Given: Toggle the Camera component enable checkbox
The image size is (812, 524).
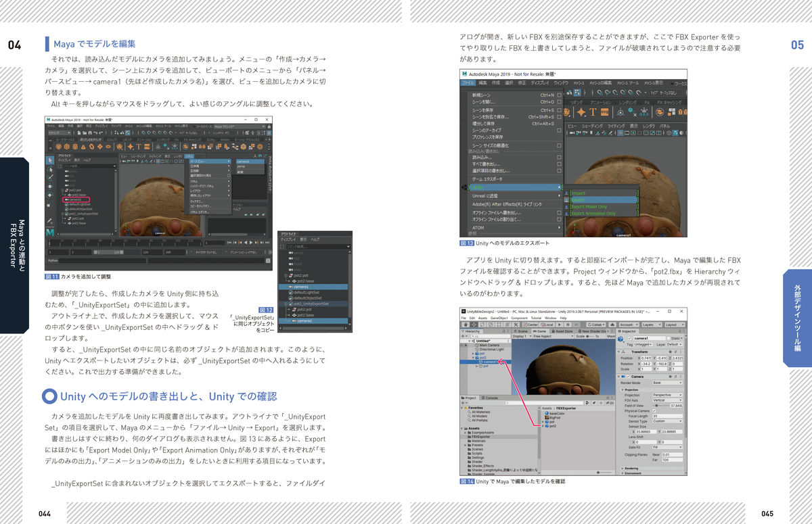Looking at the screenshot, I should (628, 377).
